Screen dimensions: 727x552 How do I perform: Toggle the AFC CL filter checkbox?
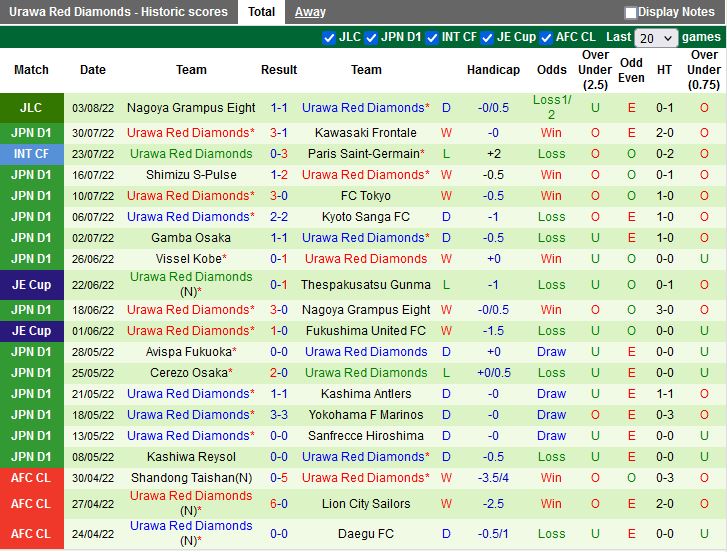pyautogui.click(x=547, y=38)
